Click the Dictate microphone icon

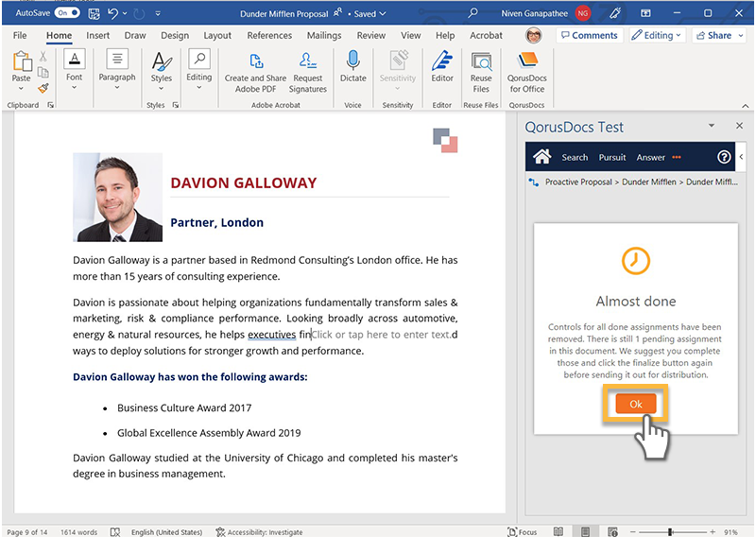(353, 61)
